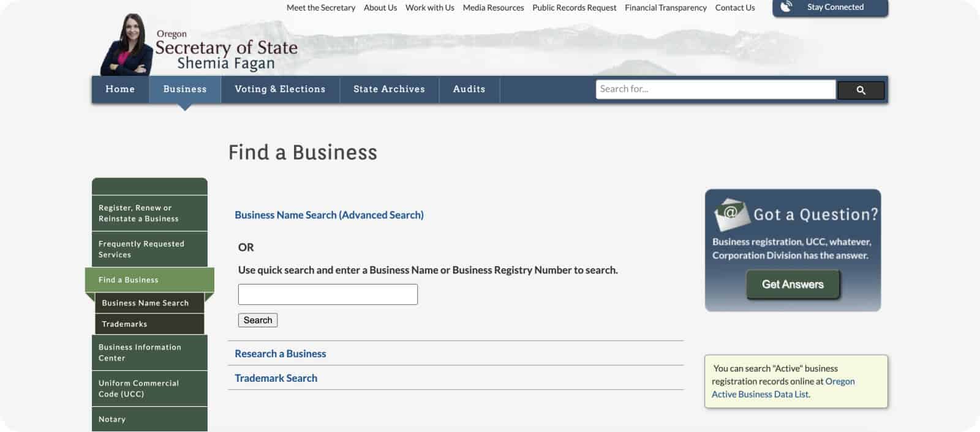Open Work with Us link
The width and height of the screenshot is (980, 432).
click(x=430, y=8)
